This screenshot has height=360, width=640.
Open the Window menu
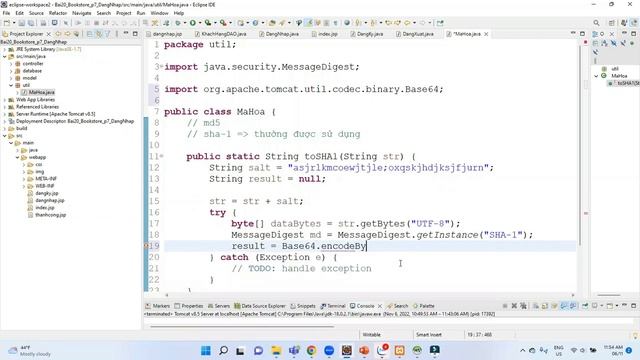point(159,13)
